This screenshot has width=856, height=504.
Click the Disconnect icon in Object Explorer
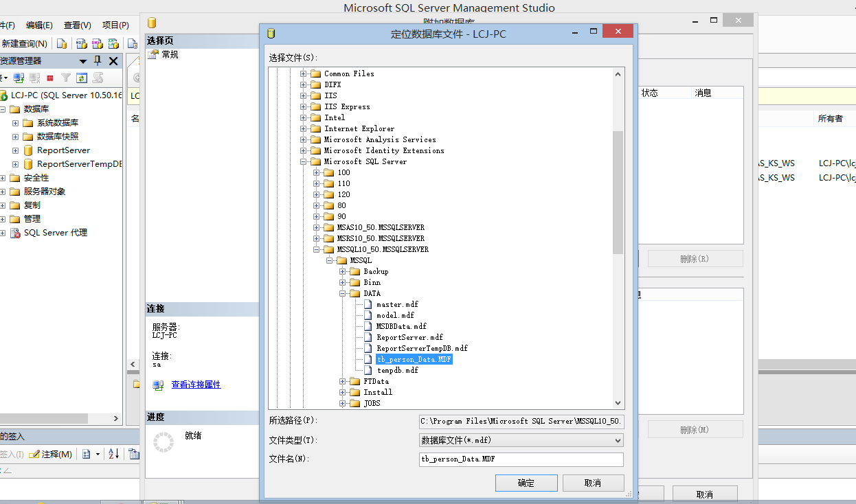click(34, 78)
